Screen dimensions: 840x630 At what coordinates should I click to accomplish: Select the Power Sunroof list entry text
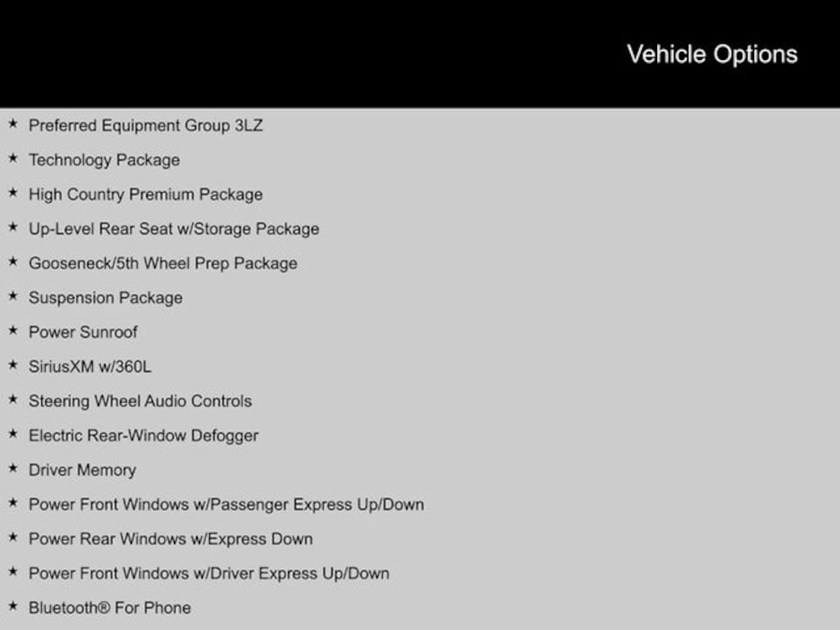pyautogui.click(x=83, y=332)
